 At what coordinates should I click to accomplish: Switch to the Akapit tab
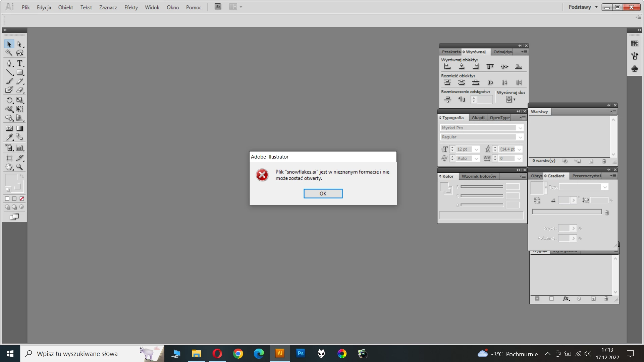(478, 118)
